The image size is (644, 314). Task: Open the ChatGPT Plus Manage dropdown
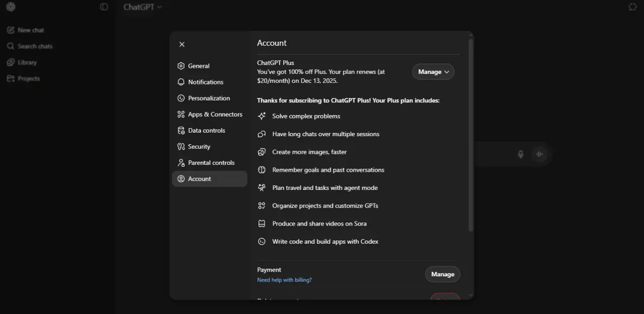[x=433, y=72]
